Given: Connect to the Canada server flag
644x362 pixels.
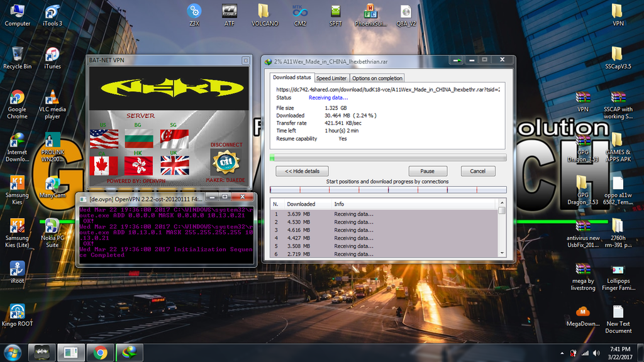Looking at the screenshot, I should coord(104,166).
